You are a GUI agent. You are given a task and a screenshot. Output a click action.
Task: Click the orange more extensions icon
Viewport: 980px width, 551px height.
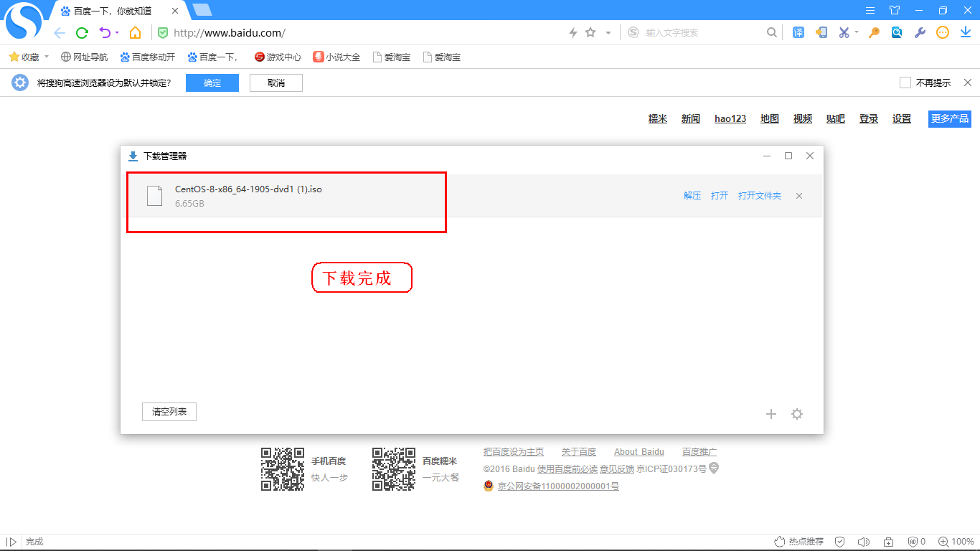coord(943,32)
